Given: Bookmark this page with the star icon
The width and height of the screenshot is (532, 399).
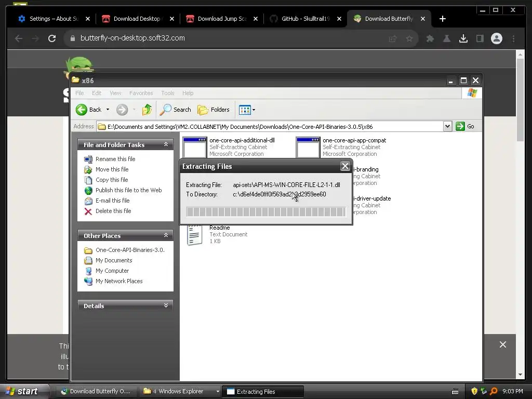Looking at the screenshot, I should [x=409, y=38].
